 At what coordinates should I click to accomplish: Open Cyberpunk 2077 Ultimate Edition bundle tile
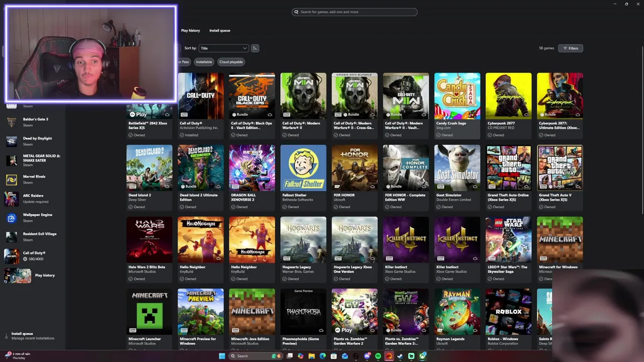pos(560,105)
